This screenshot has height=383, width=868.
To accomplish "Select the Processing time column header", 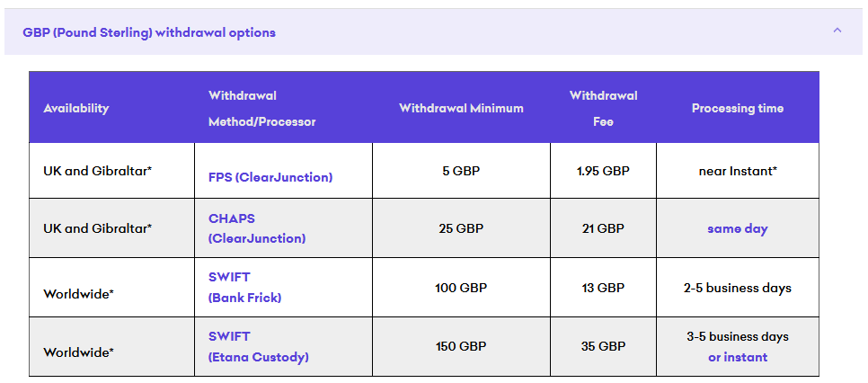I will [x=738, y=108].
